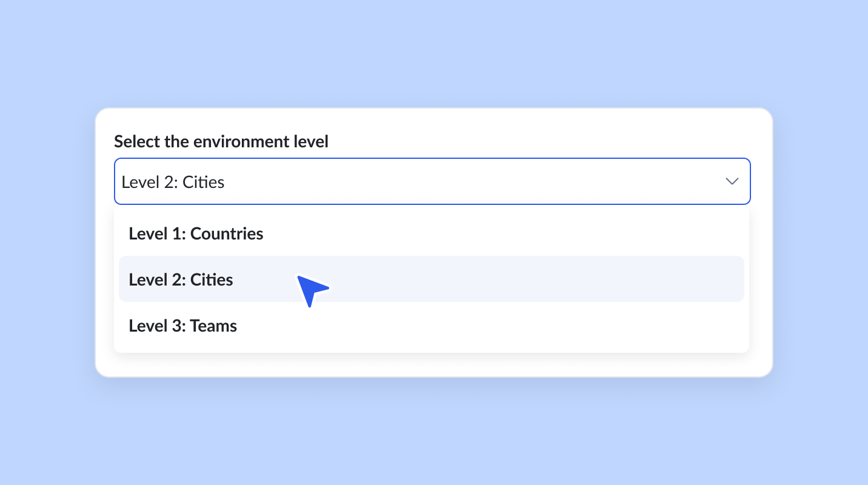This screenshot has height=485, width=868.
Task: Switch the environment level to Teams
Action: 432,326
